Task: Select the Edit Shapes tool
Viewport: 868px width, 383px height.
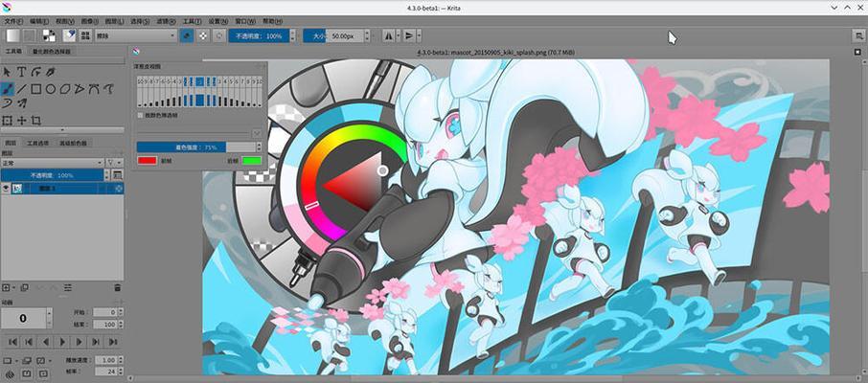Action: (36, 72)
